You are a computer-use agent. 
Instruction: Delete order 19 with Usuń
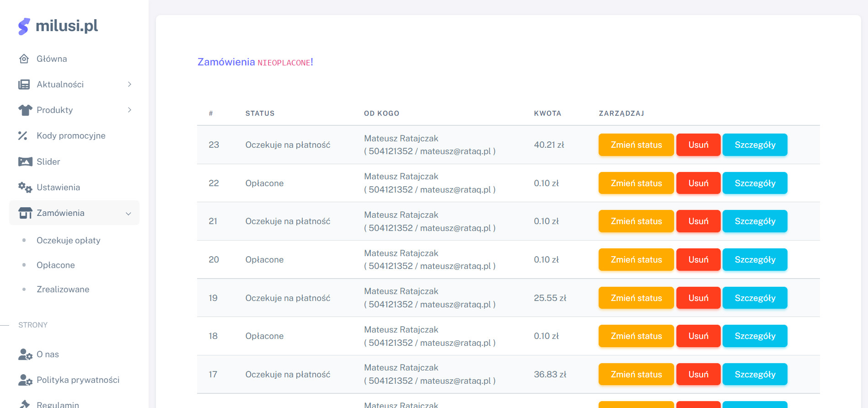tap(698, 298)
